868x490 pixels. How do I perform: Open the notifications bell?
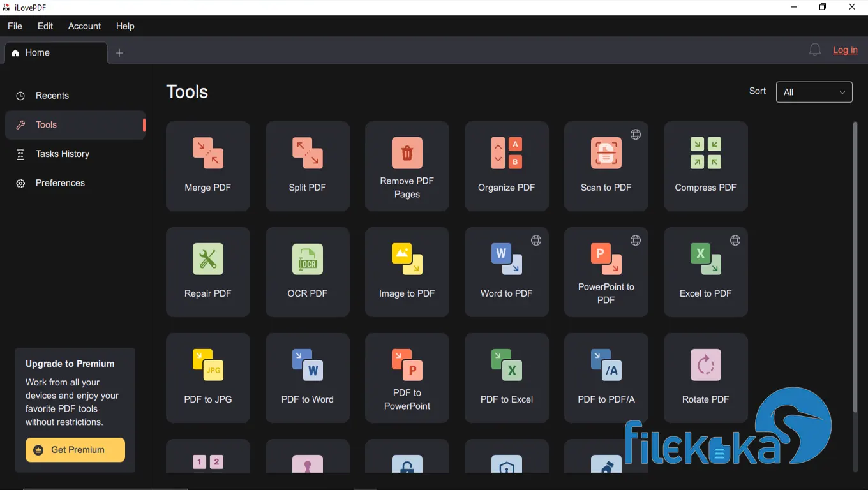tap(815, 50)
